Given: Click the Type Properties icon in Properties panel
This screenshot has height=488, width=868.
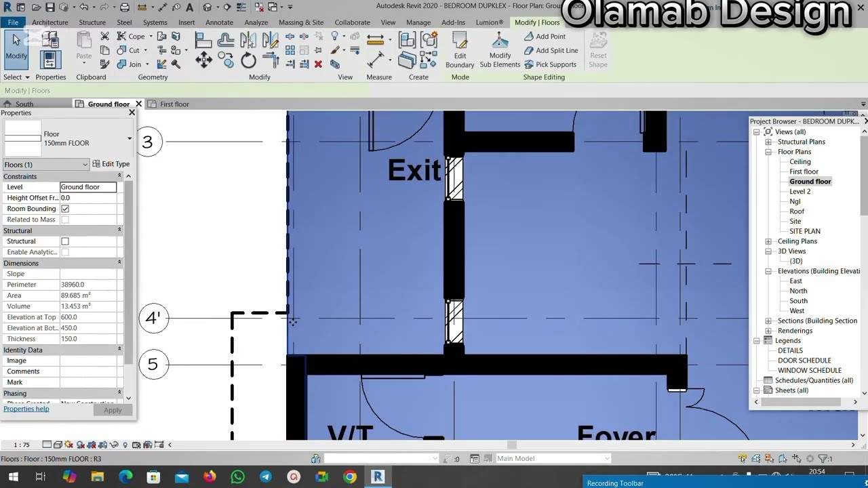Looking at the screenshot, I should pyautogui.click(x=50, y=40).
